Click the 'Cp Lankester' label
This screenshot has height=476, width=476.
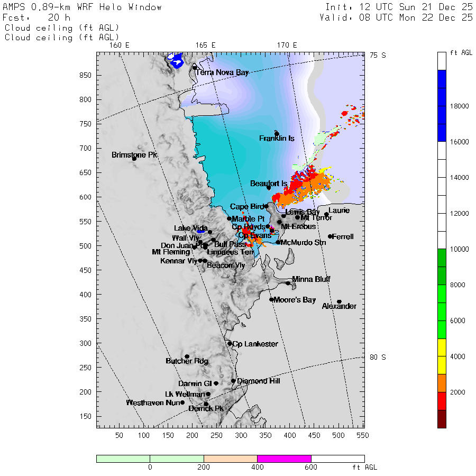coord(255,344)
